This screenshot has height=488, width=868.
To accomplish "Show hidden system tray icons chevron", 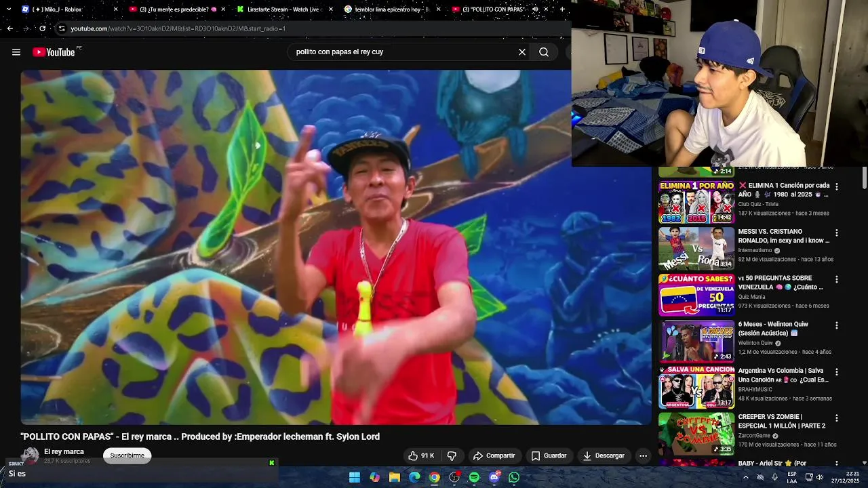I will pos(746,477).
